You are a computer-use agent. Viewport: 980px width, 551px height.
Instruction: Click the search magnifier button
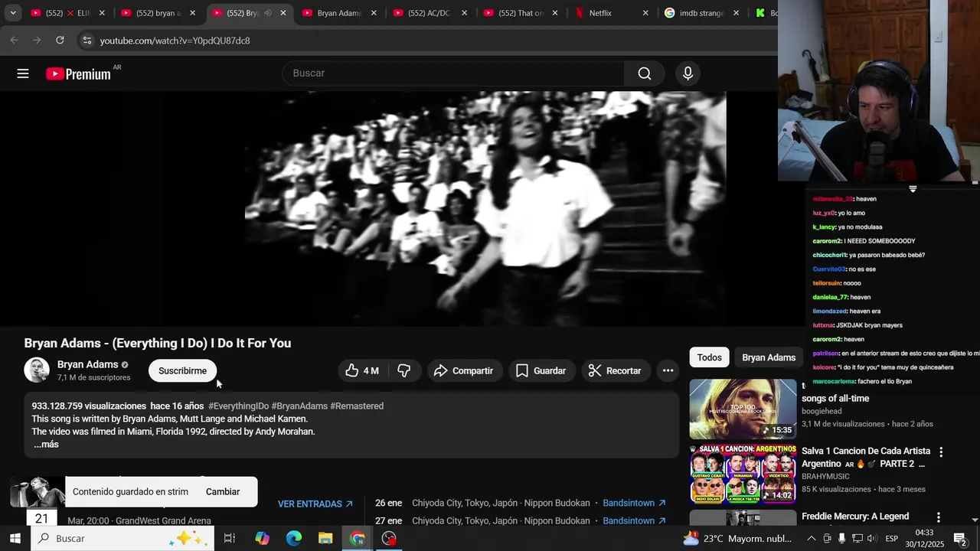pyautogui.click(x=645, y=73)
